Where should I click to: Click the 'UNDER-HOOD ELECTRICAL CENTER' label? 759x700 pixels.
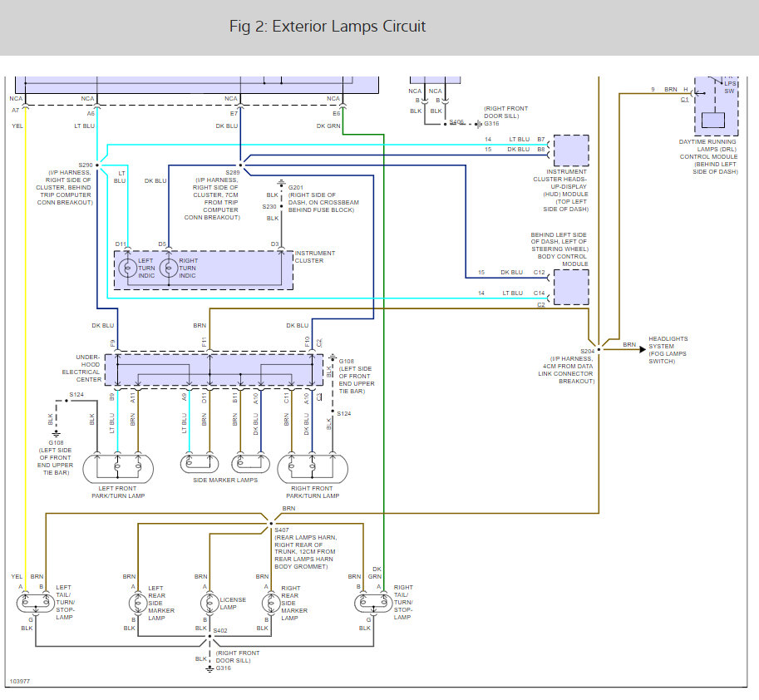[x=81, y=368]
